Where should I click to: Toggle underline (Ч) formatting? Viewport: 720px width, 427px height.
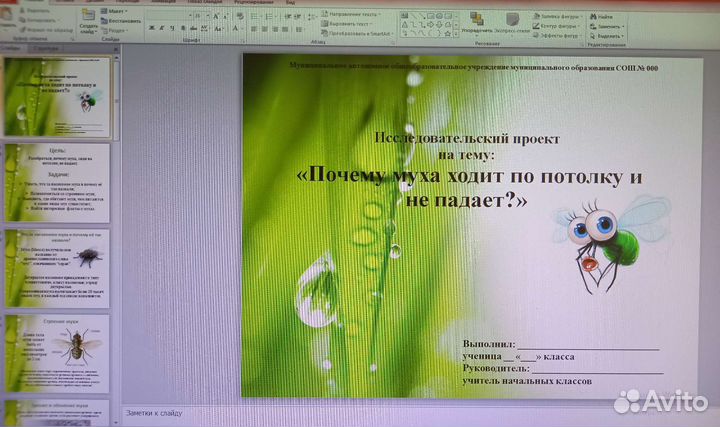click(x=172, y=28)
